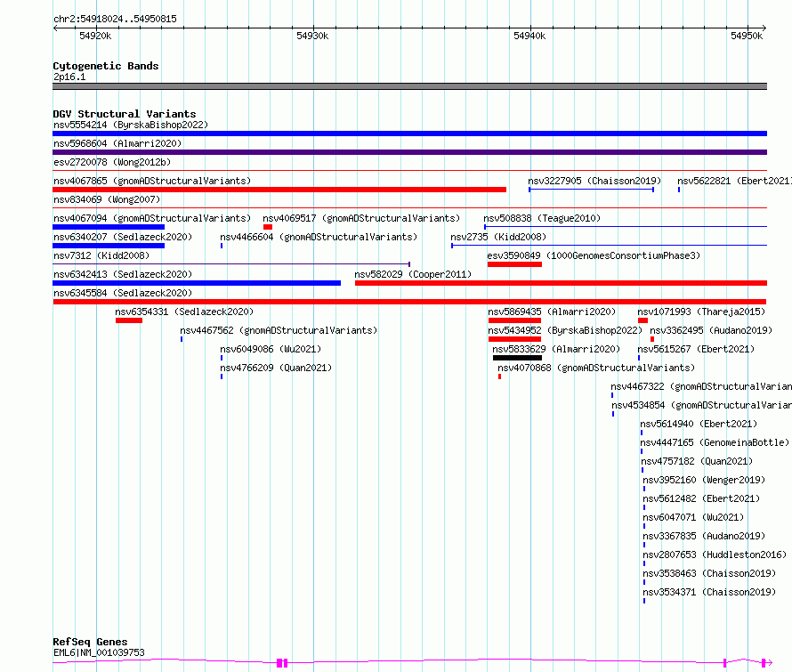Viewport: 792px width, 672px height.
Task: Click the 54940k ruler position label
Action: click(x=529, y=36)
